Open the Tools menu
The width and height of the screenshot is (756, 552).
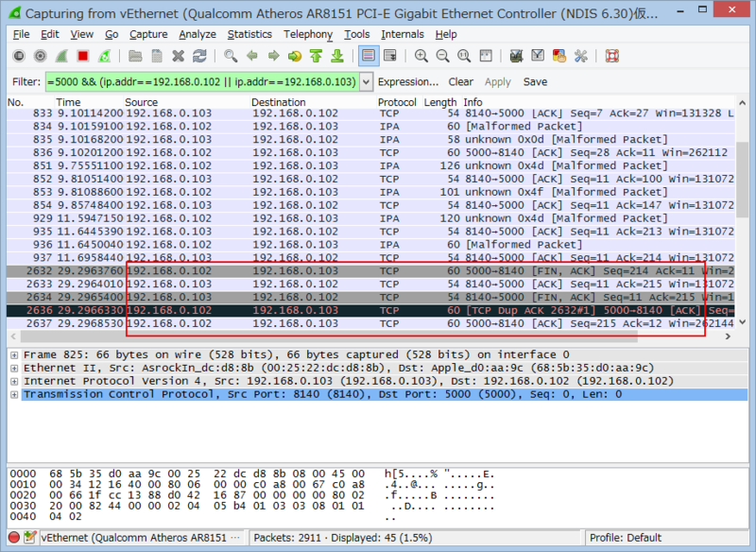[x=357, y=34]
